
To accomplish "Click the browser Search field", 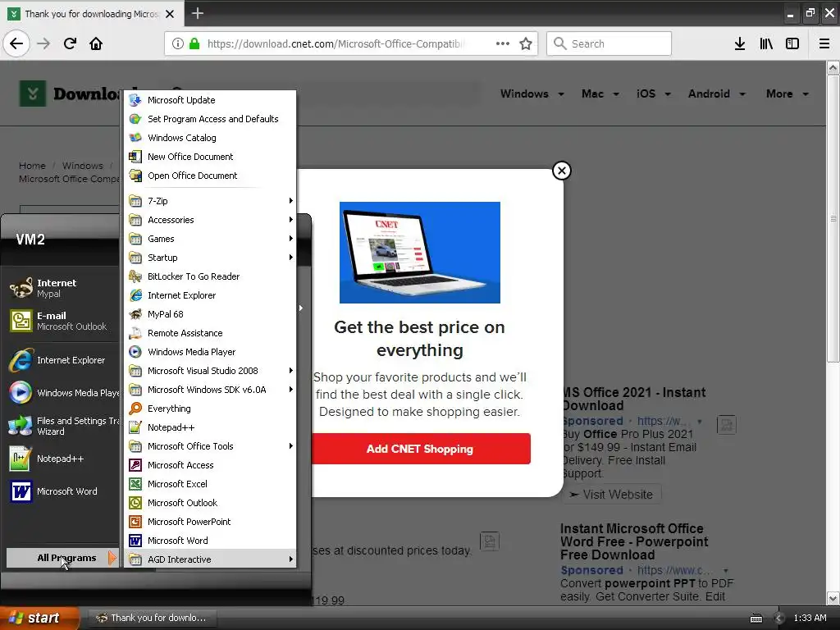I will (x=609, y=43).
